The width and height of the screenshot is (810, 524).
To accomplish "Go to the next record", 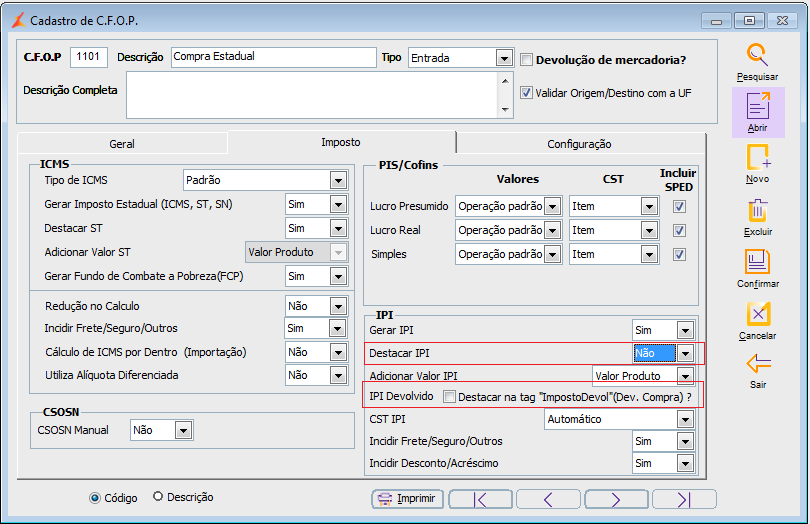I will [616, 499].
